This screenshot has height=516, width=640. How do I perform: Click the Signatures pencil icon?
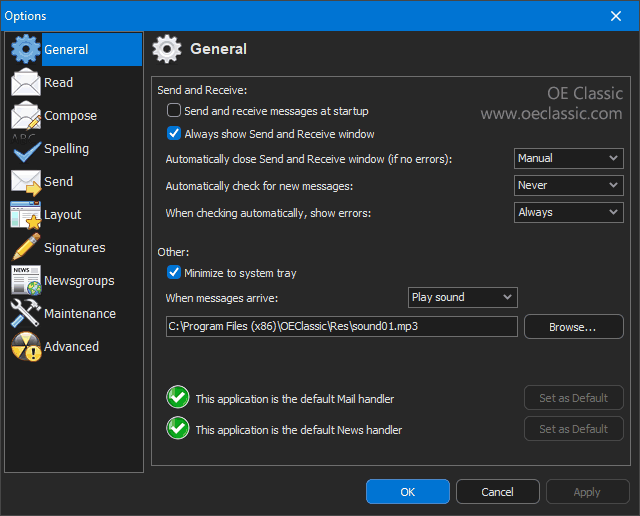(26, 247)
